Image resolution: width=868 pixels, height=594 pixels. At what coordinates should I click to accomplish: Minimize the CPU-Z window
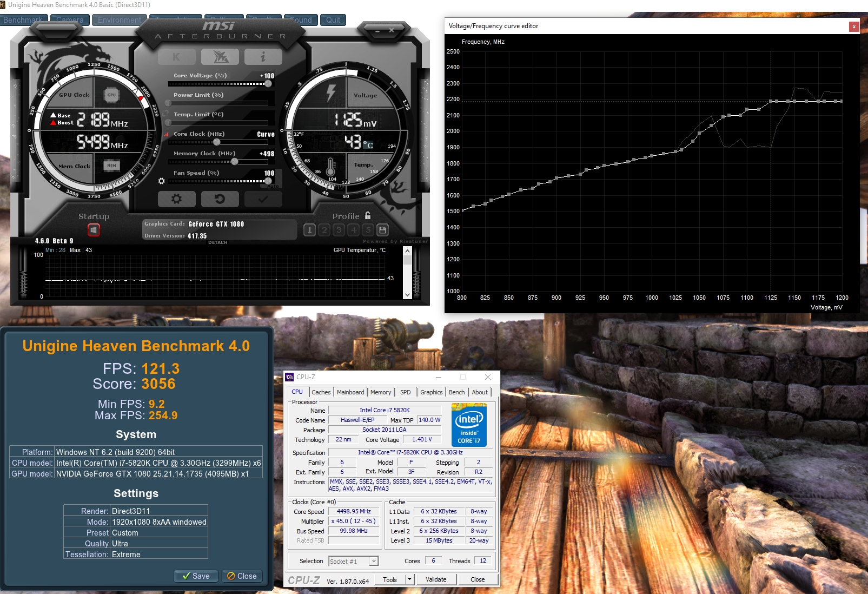(439, 377)
